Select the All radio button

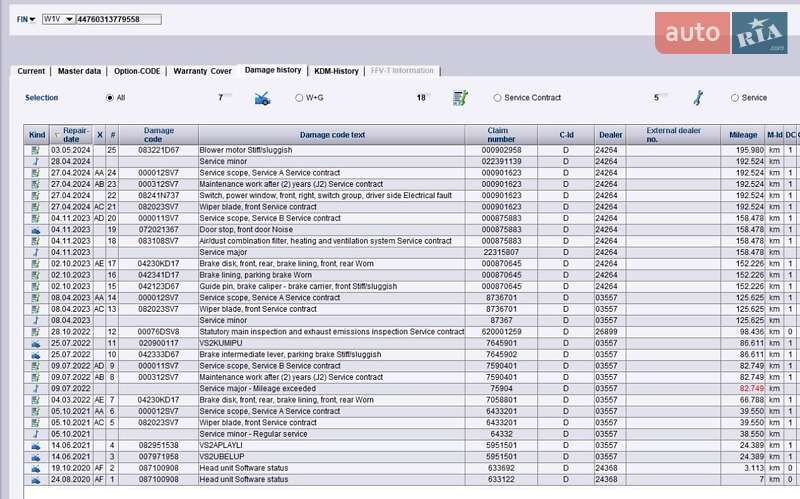tap(110, 97)
